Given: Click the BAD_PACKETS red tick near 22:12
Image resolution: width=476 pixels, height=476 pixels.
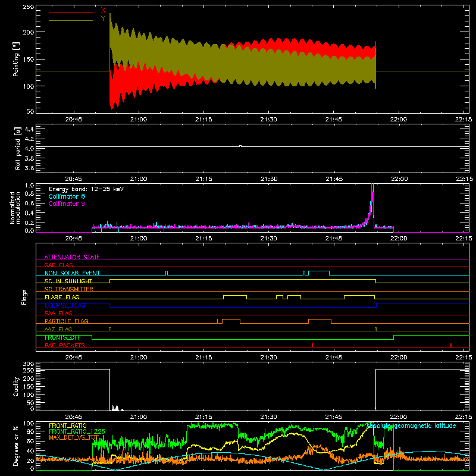Looking at the screenshot, I should click(x=451, y=345).
